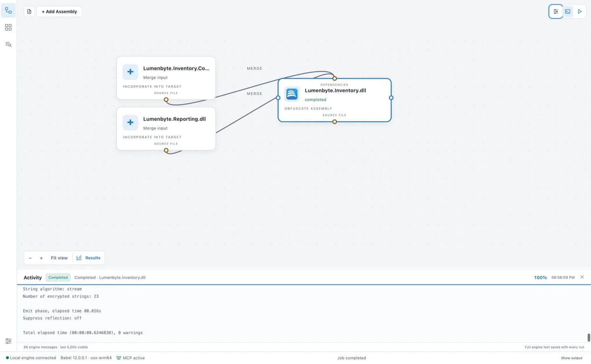Click the 'Number of encrypted strings: 23' log line
Image resolution: width=591 pixels, height=364 pixels.
[x=61, y=296]
